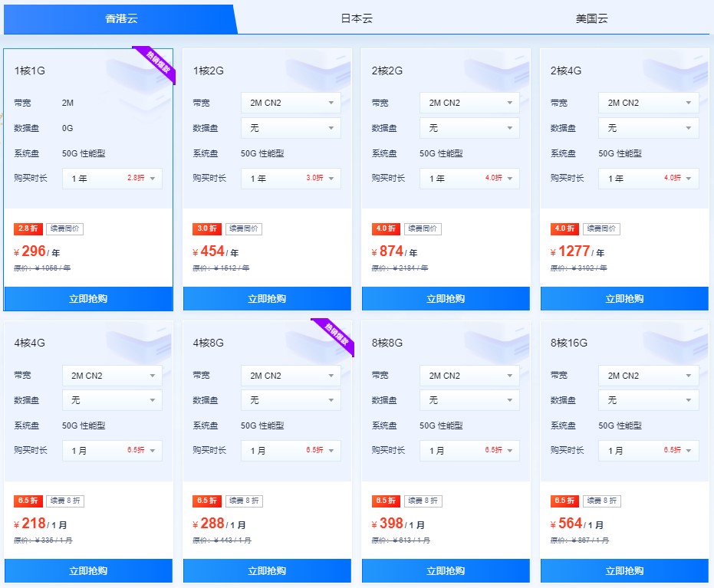This screenshot has width=714, height=588.
Task: Open 购买时长 dropdown on 2核4G card
Action: [649, 179]
